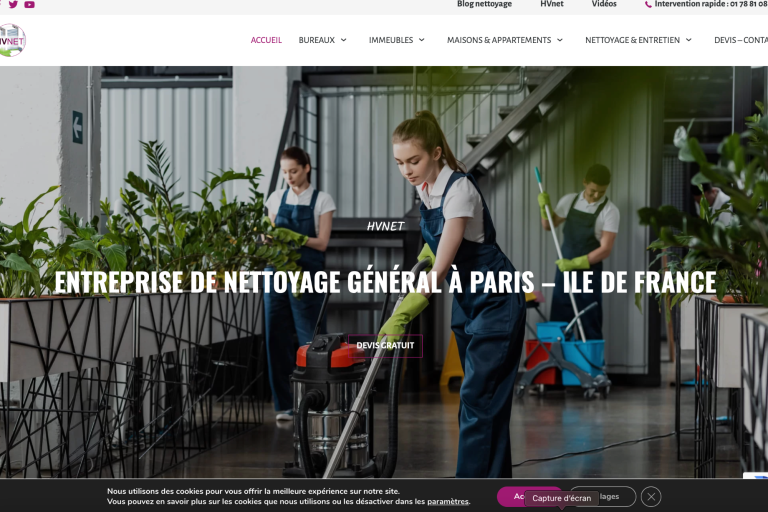Click the Devis Gratuit button
Screen dimensions: 768x512
coord(385,345)
